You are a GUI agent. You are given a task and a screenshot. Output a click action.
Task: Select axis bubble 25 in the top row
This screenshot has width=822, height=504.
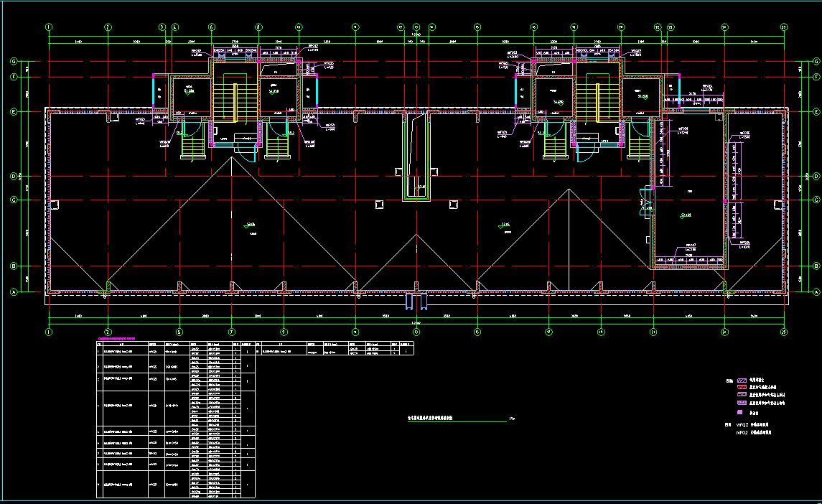[784, 27]
